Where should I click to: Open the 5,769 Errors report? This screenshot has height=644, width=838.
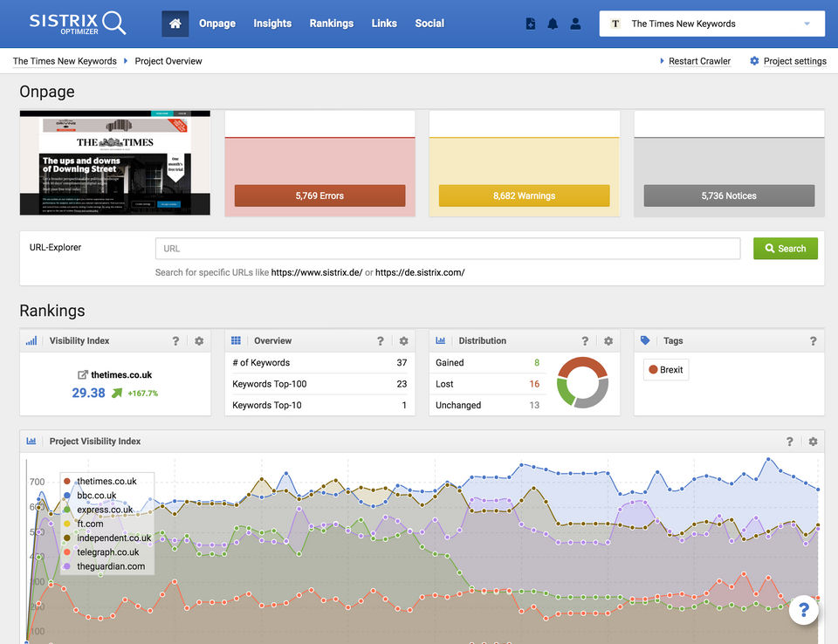pos(319,195)
